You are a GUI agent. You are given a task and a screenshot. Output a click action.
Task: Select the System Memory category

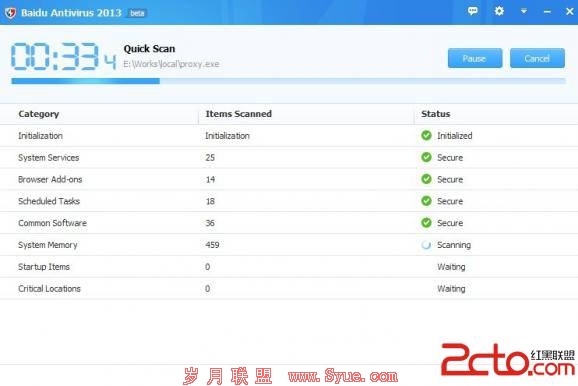coord(48,245)
